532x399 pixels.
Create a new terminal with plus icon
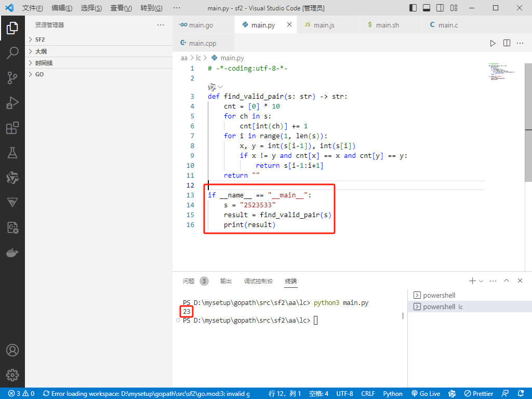click(x=472, y=281)
